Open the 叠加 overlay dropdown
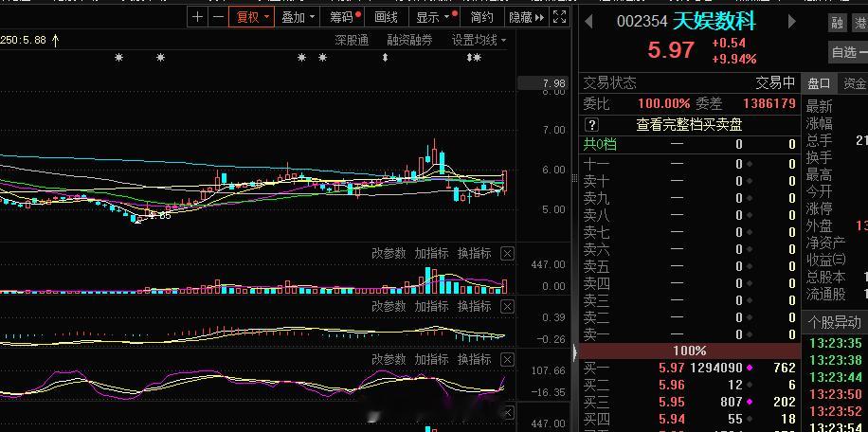The image size is (868, 432). 298,17
